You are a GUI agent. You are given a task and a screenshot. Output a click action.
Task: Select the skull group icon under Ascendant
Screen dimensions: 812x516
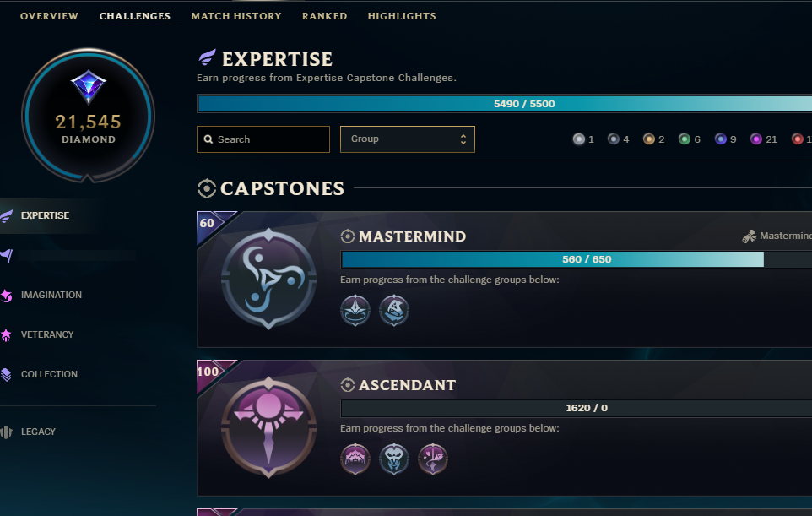394,459
